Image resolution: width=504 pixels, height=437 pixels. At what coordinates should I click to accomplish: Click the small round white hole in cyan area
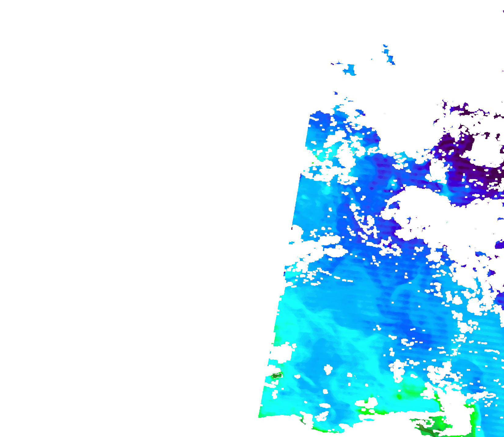(x=328, y=369)
